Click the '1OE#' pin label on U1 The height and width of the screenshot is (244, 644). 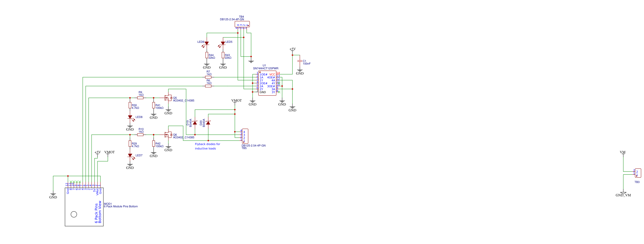(x=264, y=75)
